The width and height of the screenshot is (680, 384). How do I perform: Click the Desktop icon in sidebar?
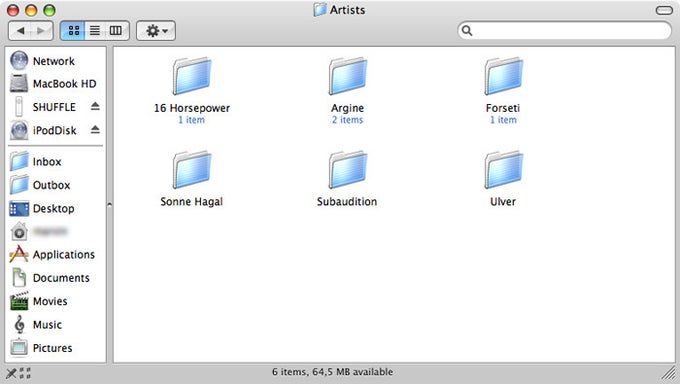19,209
